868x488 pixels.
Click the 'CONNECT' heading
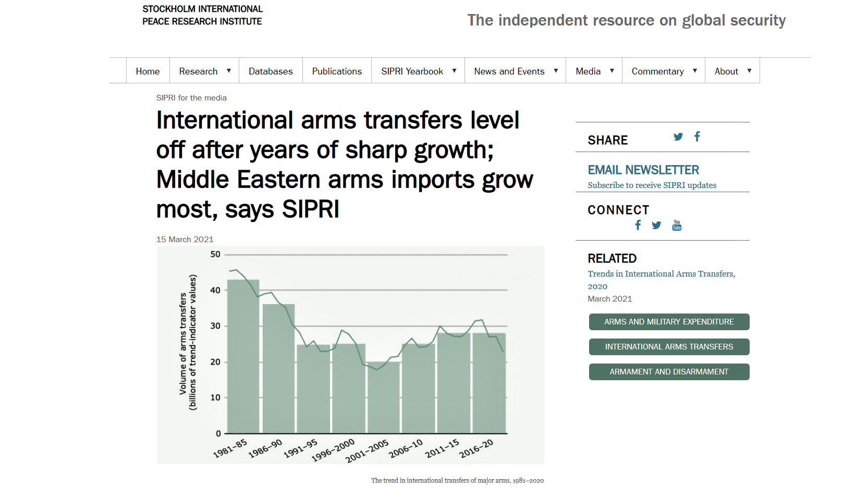coord(618,210)
